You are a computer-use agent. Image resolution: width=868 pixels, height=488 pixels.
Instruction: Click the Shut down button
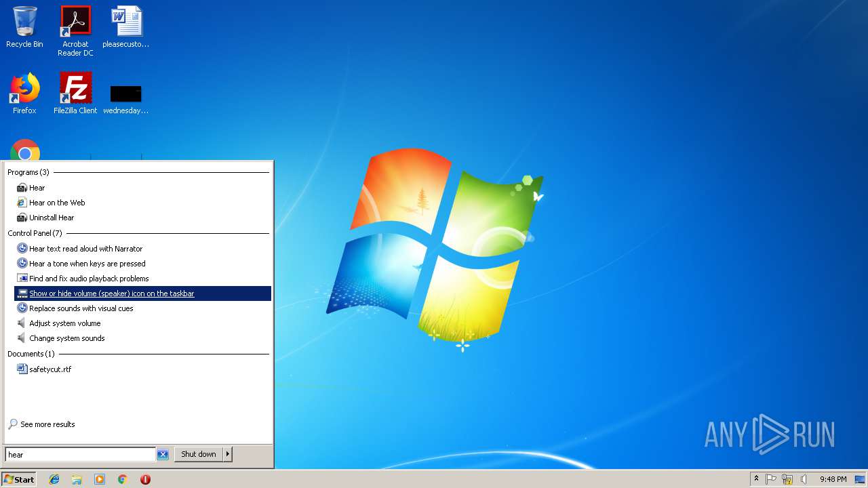pyautogui.click(x=199, y=454)
